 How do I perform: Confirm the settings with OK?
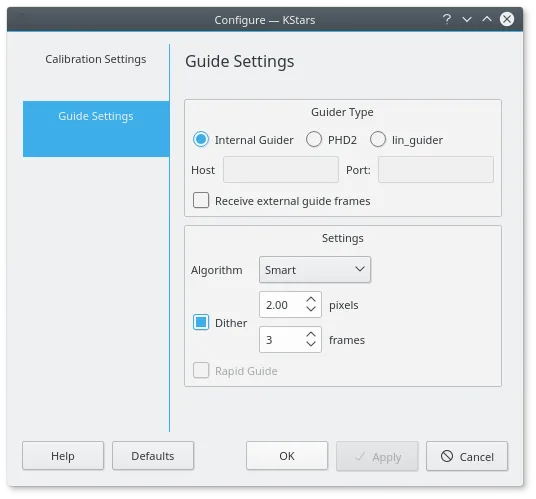pyautogui.click(x=287, y=456)
